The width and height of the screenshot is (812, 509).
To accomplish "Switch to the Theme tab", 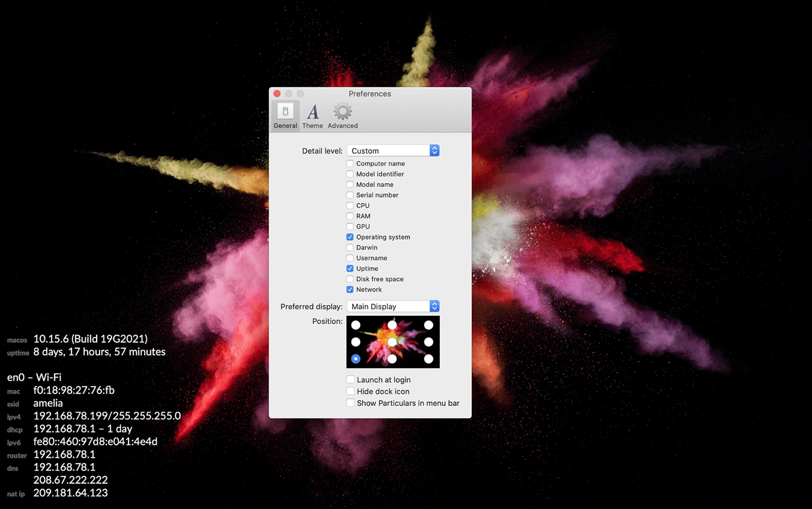I will (x=313, y=116).
